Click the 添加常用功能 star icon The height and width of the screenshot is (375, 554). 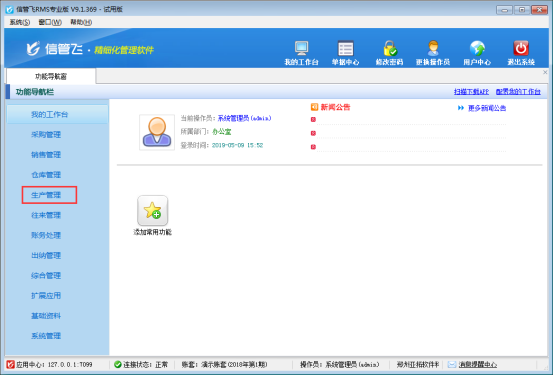click(x=152, y=210)
